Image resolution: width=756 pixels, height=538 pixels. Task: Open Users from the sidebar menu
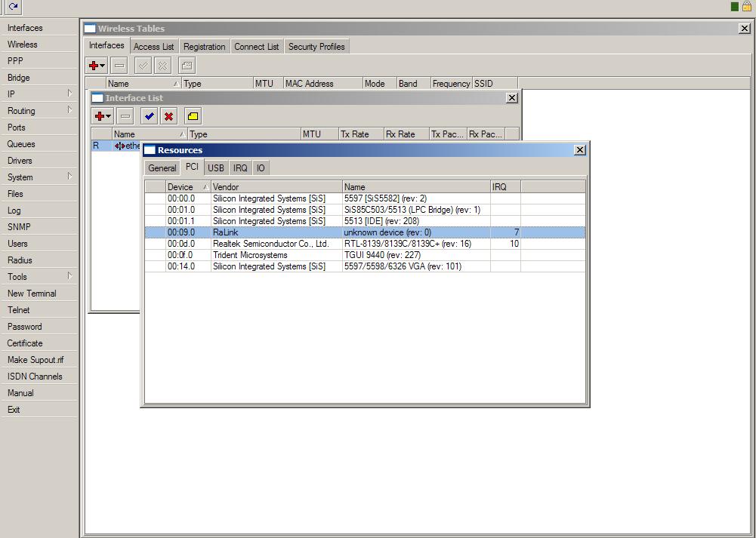pyautogui.click(x=39, y=244)
